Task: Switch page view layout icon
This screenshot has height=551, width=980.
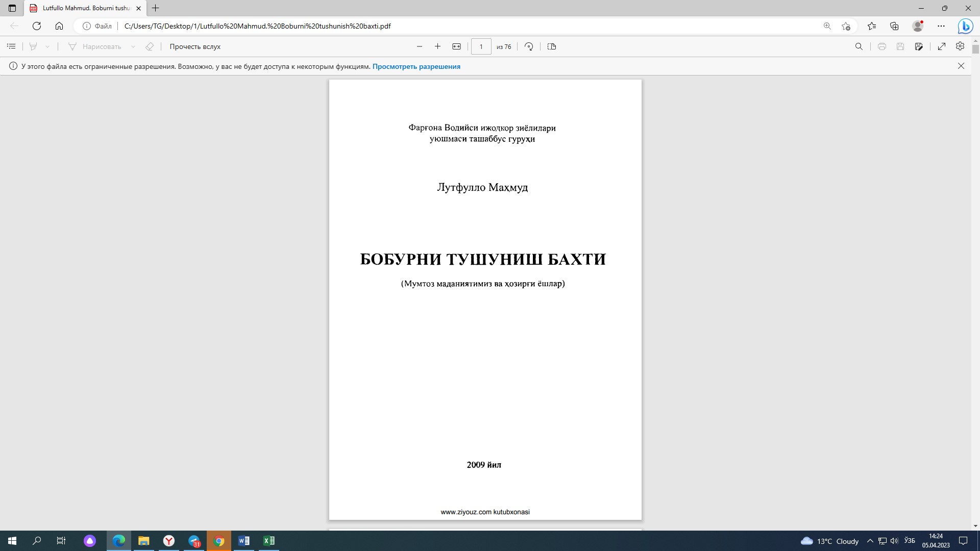Action: [x=551, y=46]
